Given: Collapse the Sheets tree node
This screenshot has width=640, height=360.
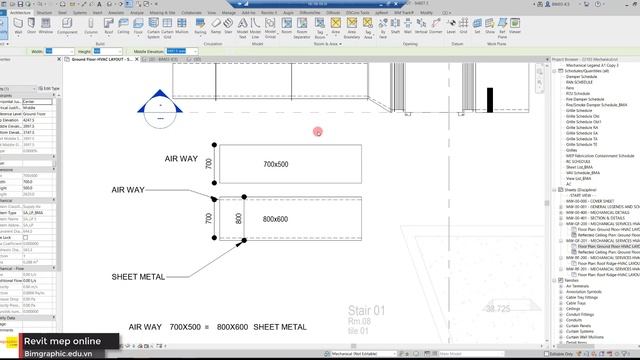Looking at the screenshot, I should coord(555,190).
